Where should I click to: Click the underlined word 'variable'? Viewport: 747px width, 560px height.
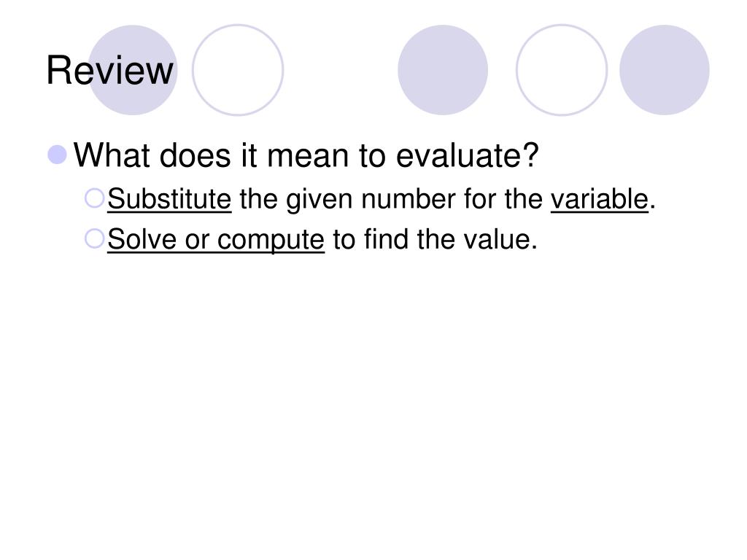(x=600, y=198)
